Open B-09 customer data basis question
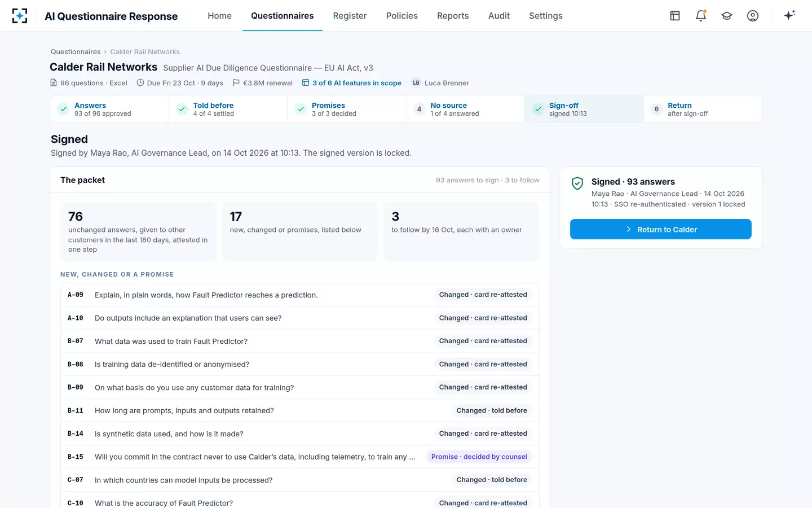The height and width of the screenshot is (508, 812). click(300, 387)
